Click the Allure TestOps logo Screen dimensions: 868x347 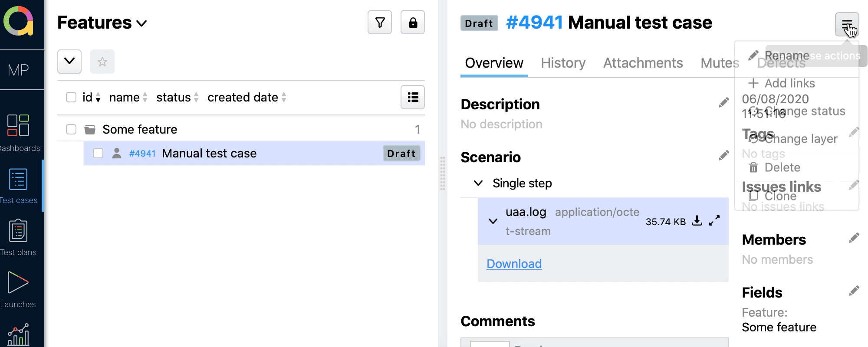point(18,21)
